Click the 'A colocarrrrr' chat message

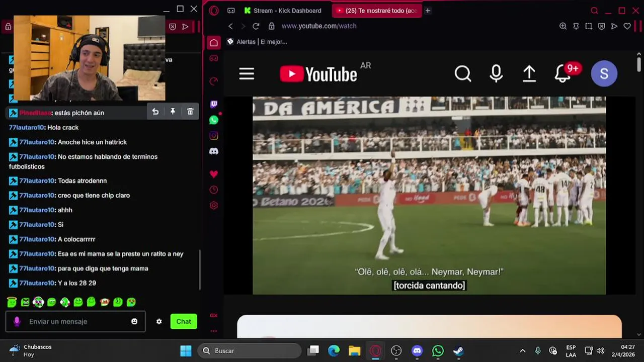coord(76,239)
